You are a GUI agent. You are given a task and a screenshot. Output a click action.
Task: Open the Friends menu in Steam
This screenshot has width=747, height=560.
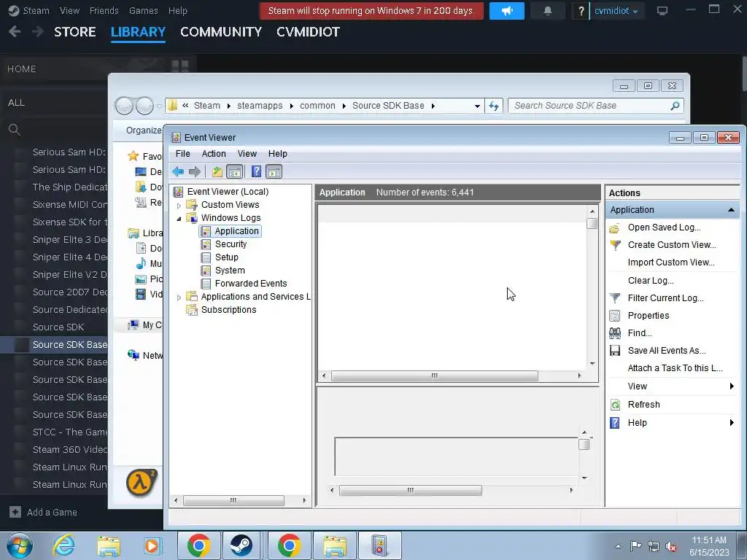tap(104, 10)
